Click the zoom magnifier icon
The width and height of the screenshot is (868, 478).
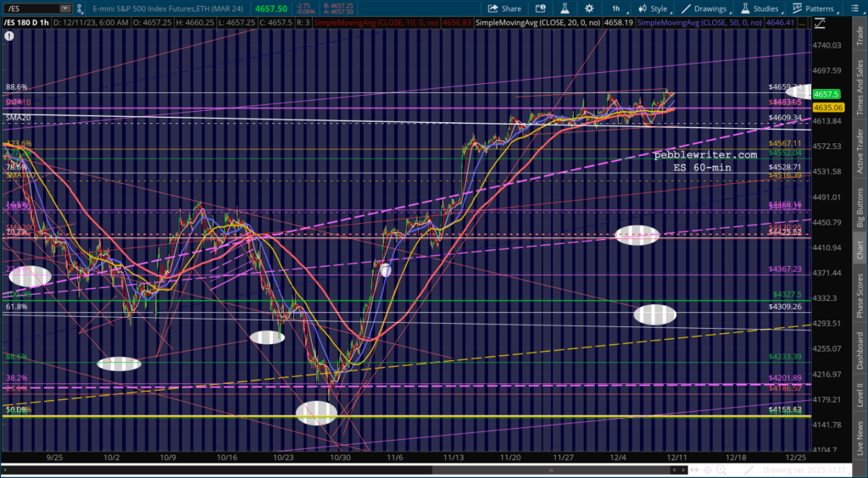(722, 470)
